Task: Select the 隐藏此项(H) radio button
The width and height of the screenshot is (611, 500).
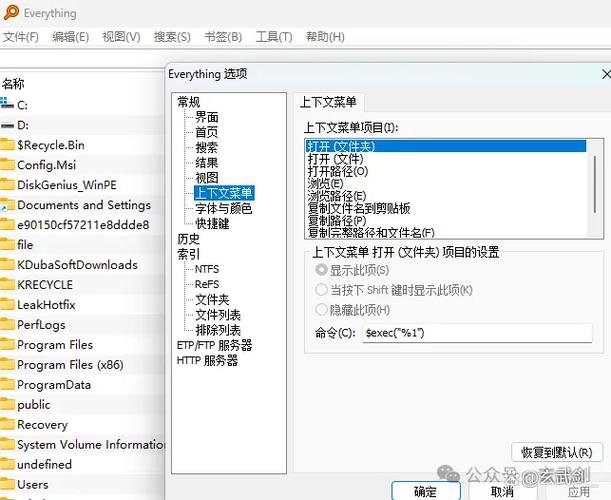Action: 321,310
